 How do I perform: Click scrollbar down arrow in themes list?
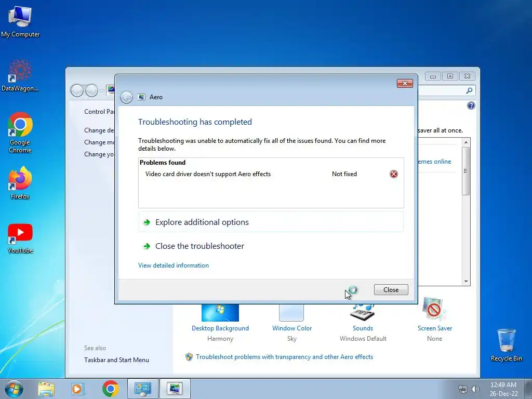coord(466,281)
